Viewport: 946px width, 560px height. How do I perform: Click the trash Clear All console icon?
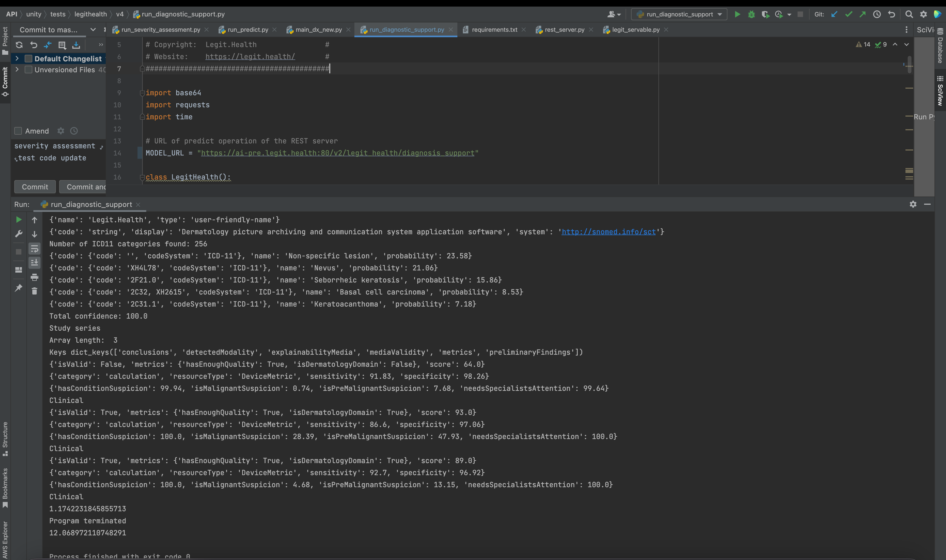(x=34, y=291)
